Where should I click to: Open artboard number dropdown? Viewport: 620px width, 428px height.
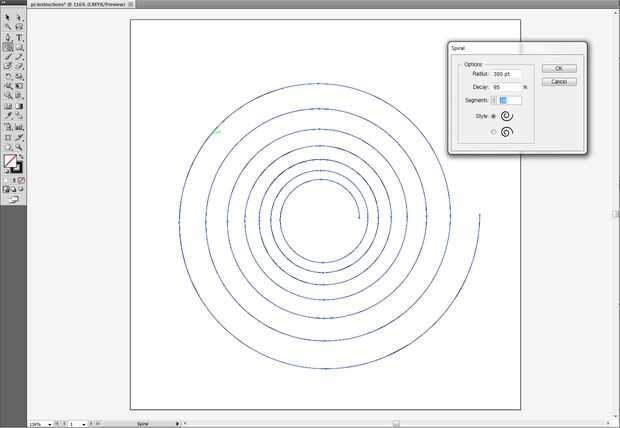(84, 424)
